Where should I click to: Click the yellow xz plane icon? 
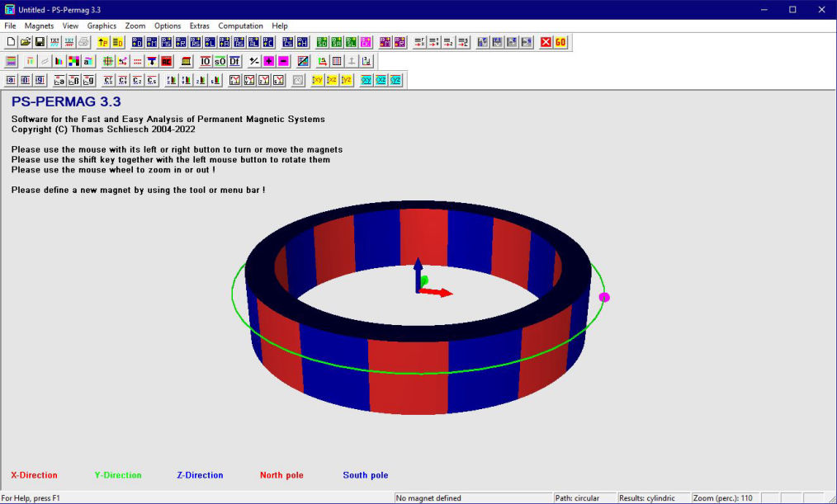332,80
